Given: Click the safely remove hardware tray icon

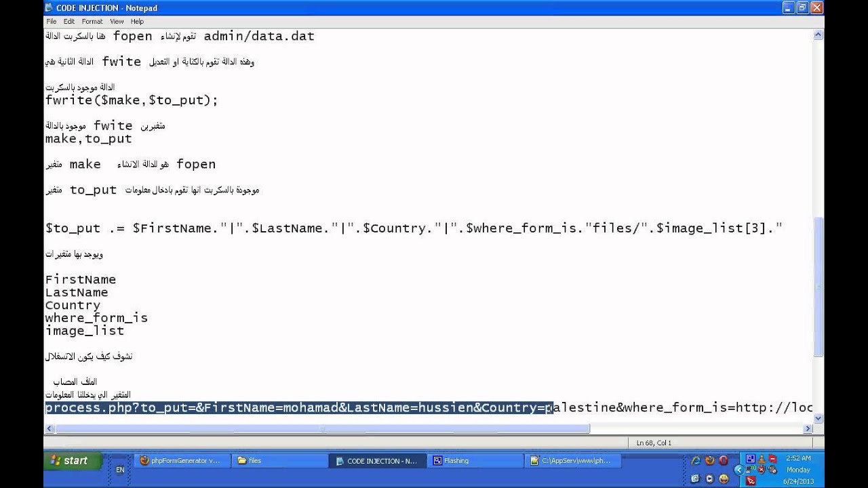Looking at the screenshot, I should [772, 470].
